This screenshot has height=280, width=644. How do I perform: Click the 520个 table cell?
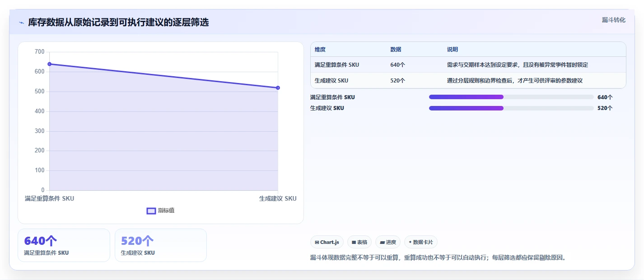pyautogui.click(x=397, y=81)
